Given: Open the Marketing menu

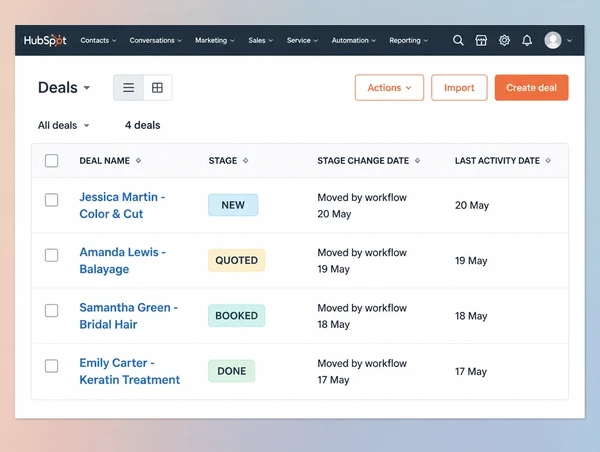Looking at the screenshot, I should (x=215, y=40).
